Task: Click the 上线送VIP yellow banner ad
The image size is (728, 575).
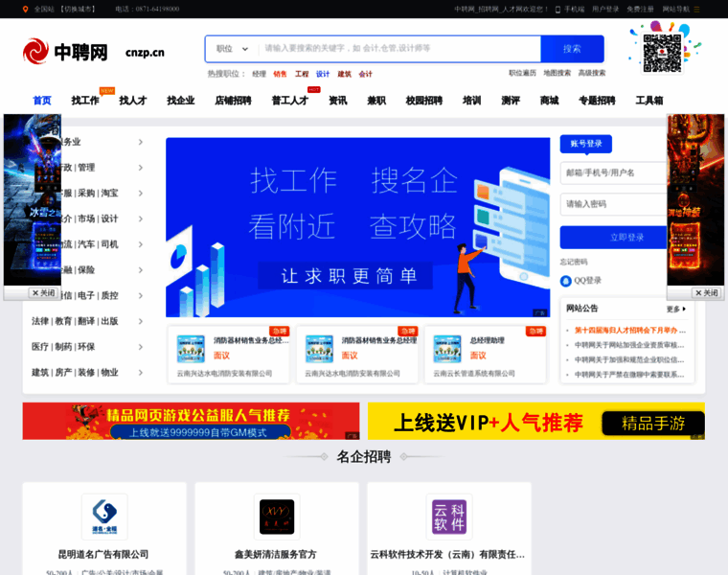Action: tap(536, 421)
